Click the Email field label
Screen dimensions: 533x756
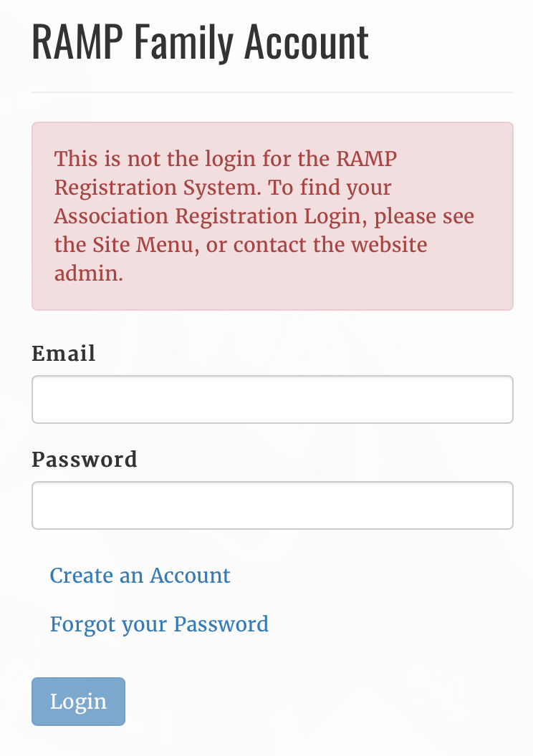click(x=64, y=353)
